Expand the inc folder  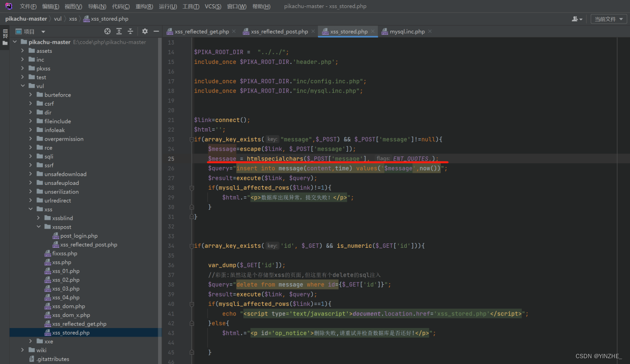click(23, 60)
